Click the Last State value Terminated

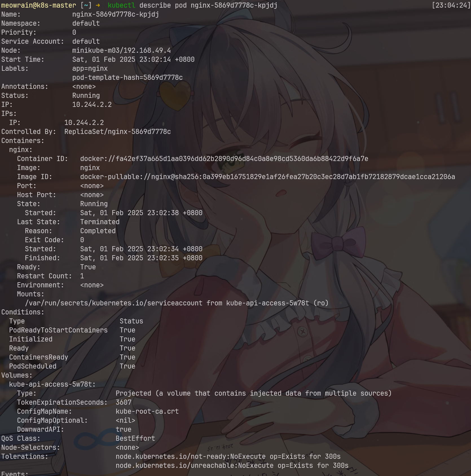click(x=100, y=222)
